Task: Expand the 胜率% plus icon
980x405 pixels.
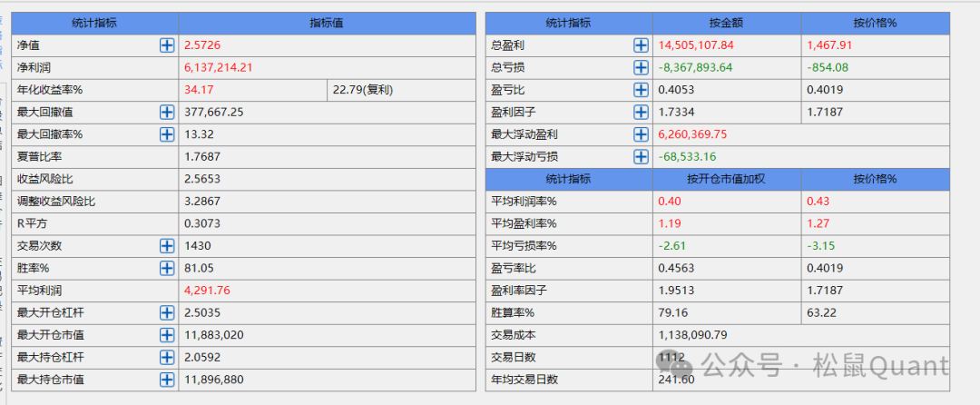Action: pos(167,268)
